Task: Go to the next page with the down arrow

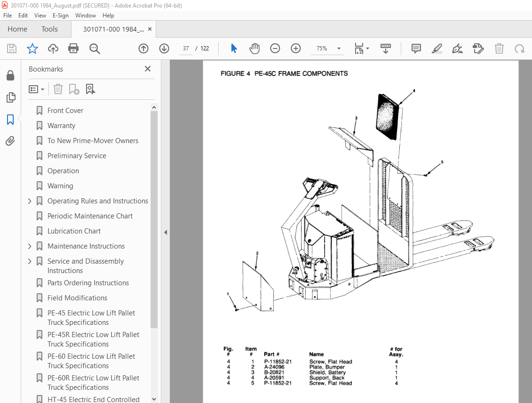Action: coord(164,48)
